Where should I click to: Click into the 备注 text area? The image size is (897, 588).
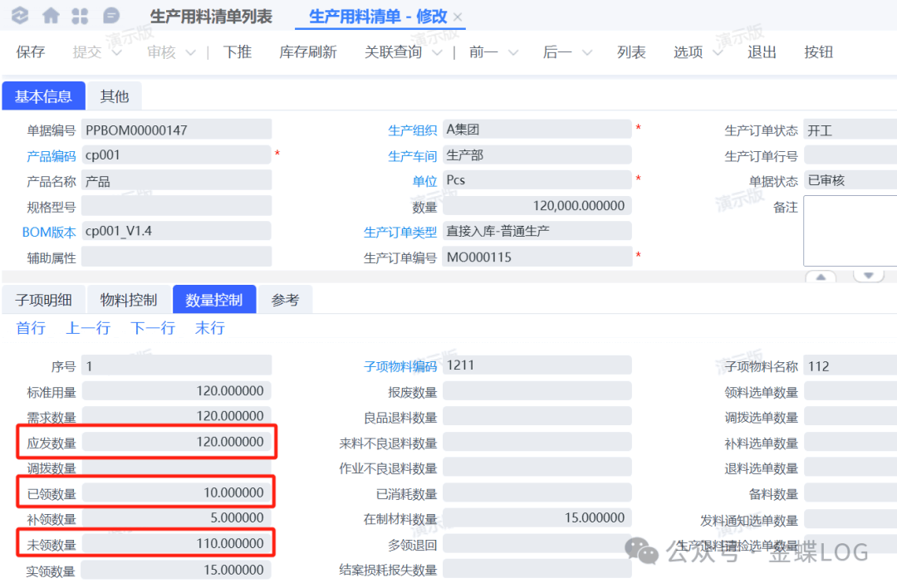click(x=850, y=230)
